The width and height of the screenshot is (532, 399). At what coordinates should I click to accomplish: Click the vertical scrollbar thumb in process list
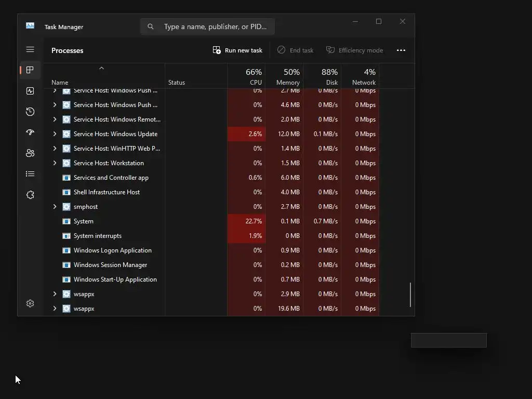pos(410,295)
